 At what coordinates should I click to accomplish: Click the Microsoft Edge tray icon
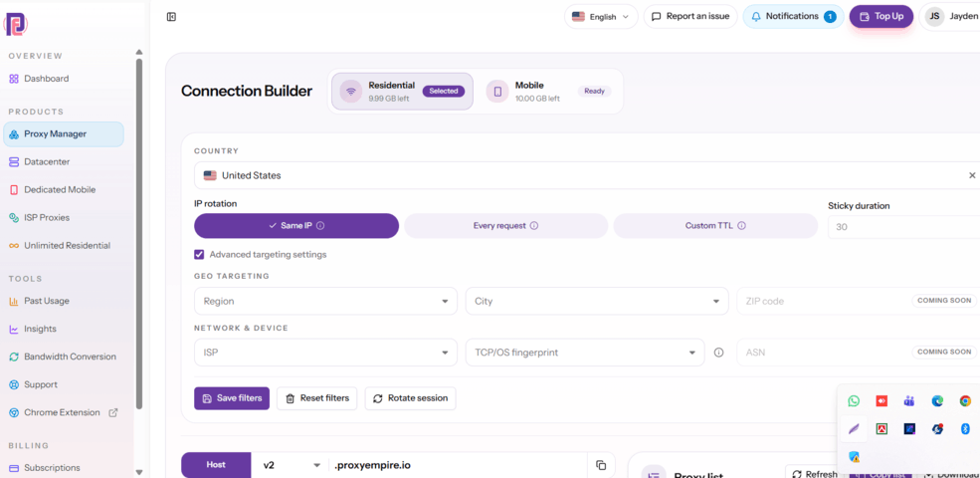937,401
